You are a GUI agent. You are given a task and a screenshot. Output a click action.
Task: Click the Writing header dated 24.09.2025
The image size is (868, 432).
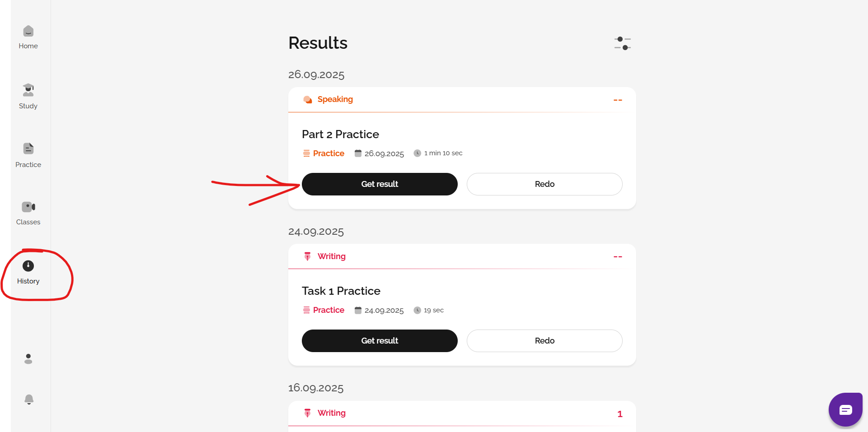point(331,256)
